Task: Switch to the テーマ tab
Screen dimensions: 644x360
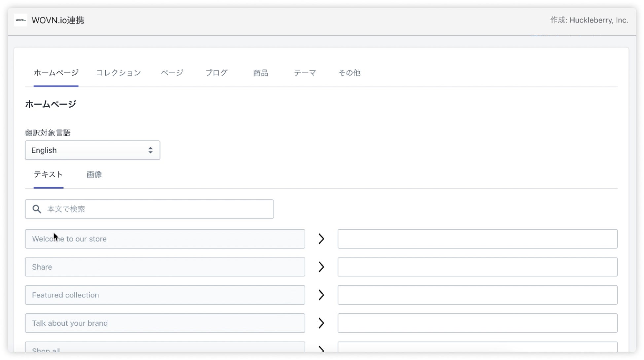Action: 305,73
